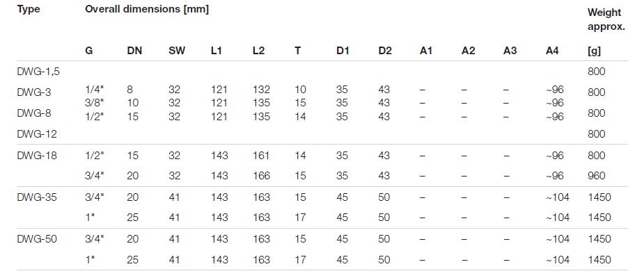Viewport: 644px width, 278px height.
Task: Click the 1/4" thread size cell
Action: tap(92, 90)
